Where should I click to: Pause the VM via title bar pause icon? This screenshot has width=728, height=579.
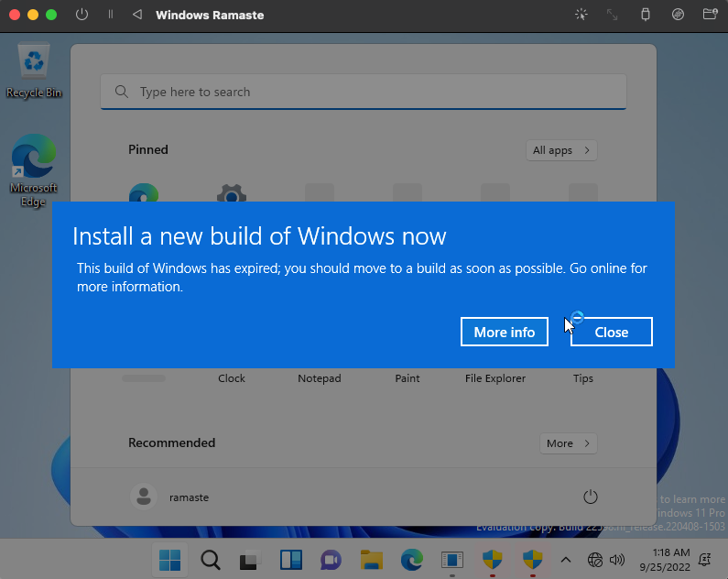tap(111, 15)
